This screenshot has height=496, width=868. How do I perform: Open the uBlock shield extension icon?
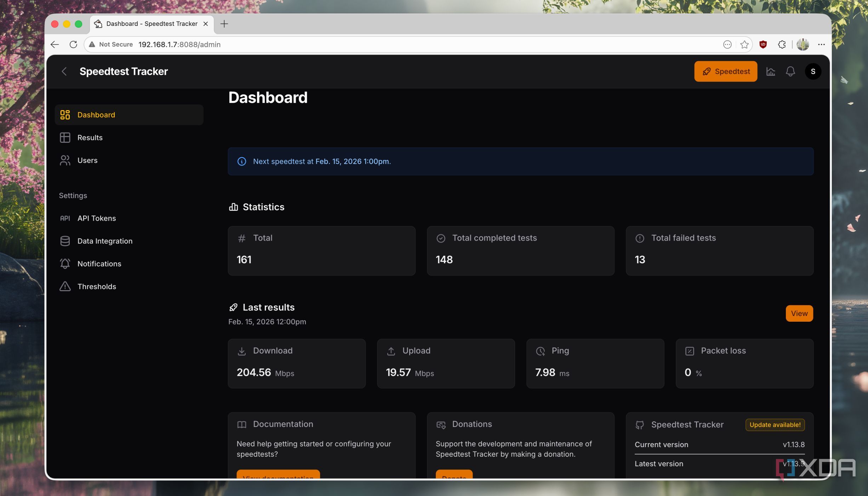click(x=763, y=44)
